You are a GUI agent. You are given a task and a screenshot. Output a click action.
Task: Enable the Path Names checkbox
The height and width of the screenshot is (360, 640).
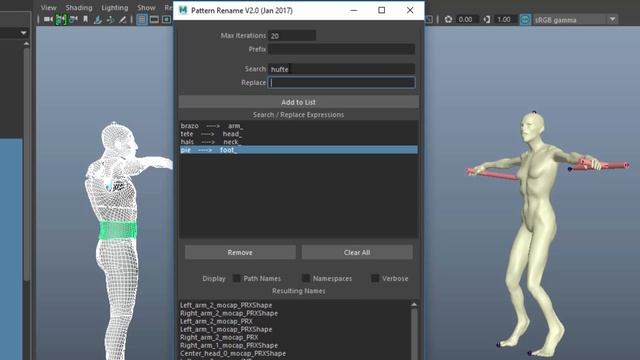pyautogui.click(x=236, y=278)
